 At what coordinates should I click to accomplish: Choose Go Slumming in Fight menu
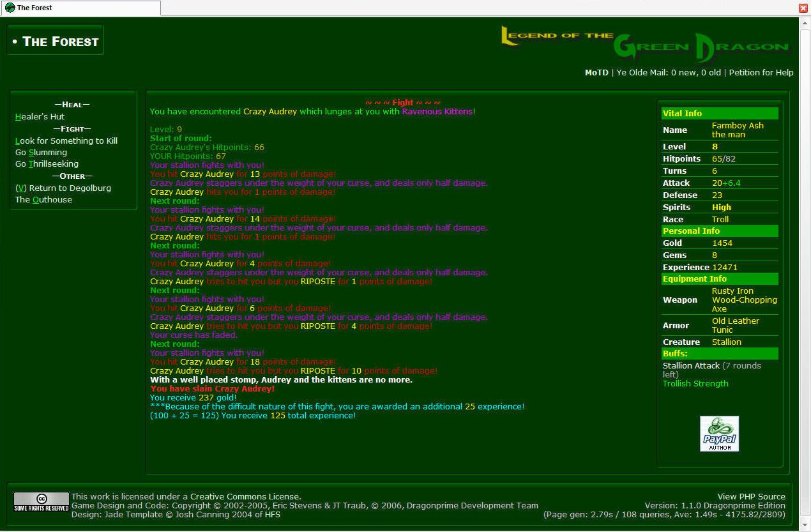[x=41, y=152]
